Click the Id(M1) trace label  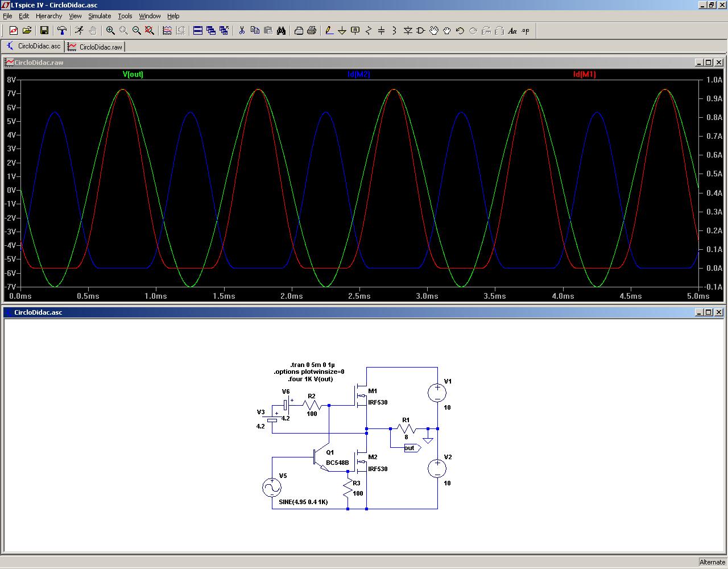(x=584, y=75)
